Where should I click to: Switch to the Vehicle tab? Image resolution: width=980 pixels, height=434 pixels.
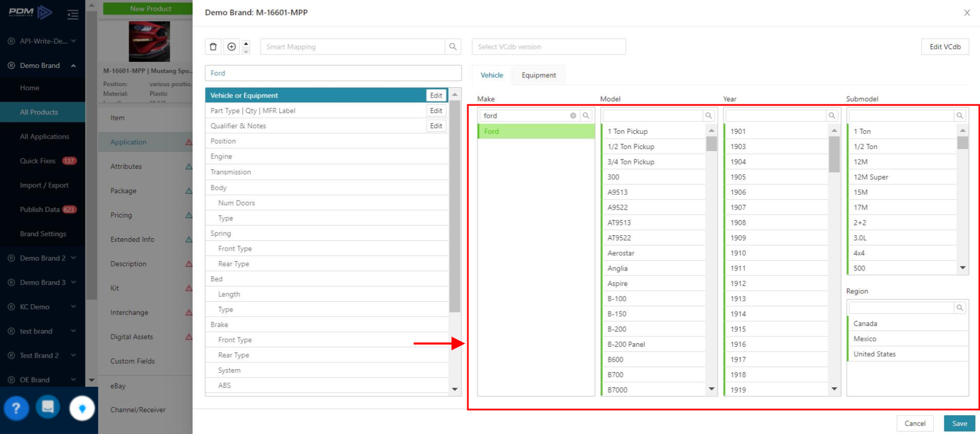(492, 75)
